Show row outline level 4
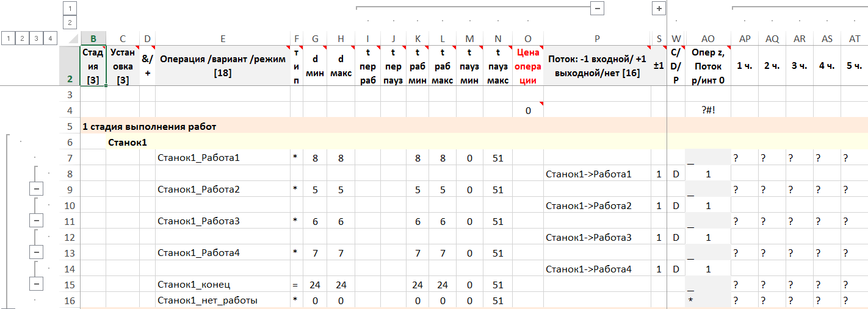The image size is (868, 309). point(50,38)
